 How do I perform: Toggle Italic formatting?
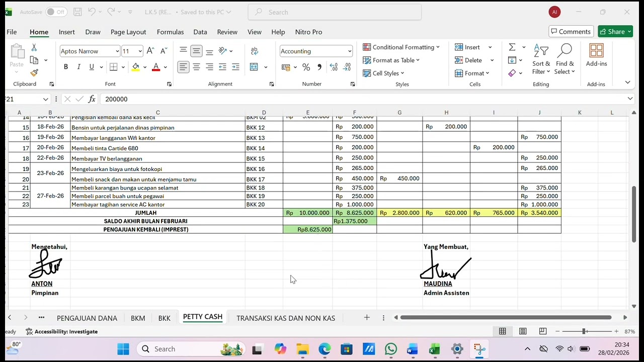point(78,67)
